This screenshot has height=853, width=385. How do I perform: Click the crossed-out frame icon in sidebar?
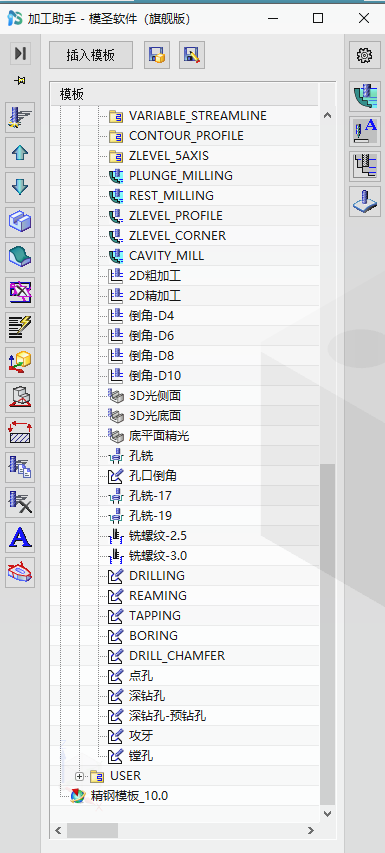pyautogui.click(x=20, y=292)
